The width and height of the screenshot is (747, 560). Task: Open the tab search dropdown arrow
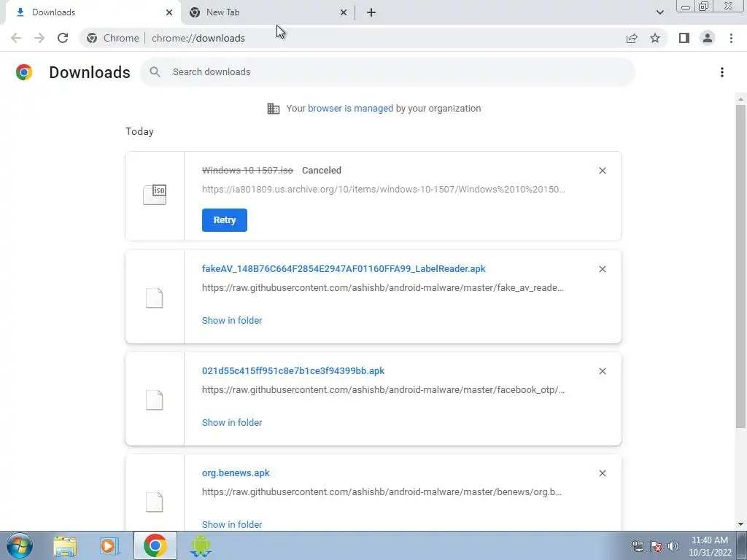click(x=659, y=12)
